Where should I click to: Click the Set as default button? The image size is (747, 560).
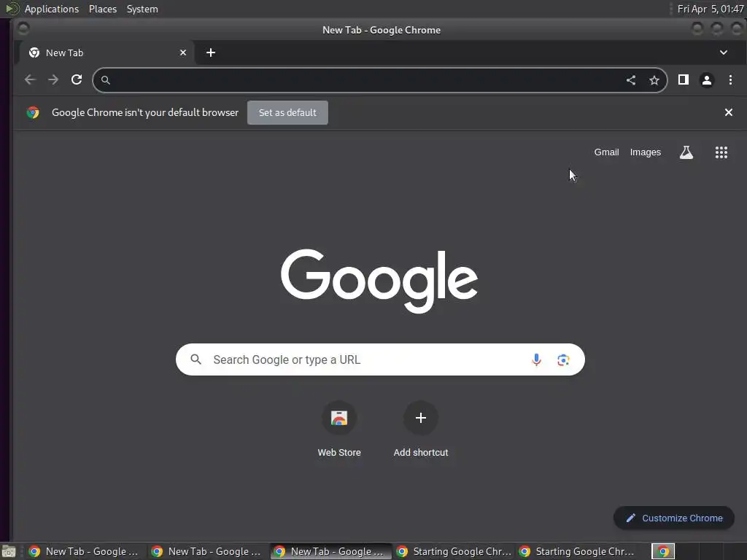[287, 112]
